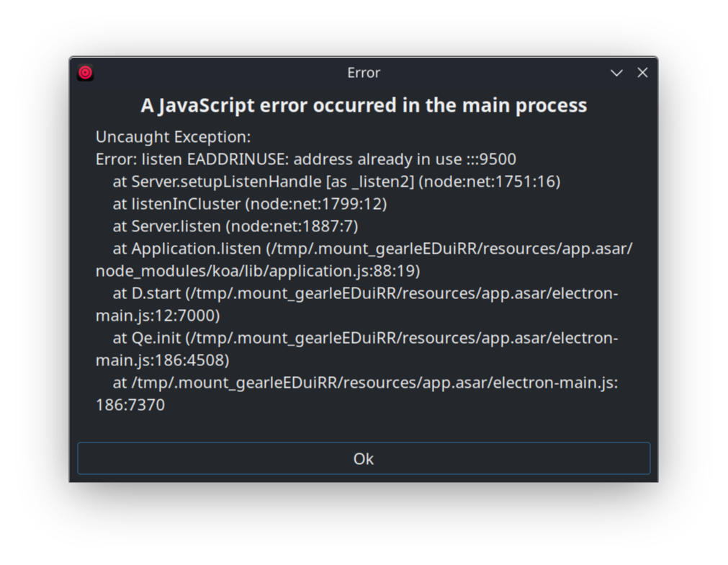Image resolution: width=728 pixels, height=565 pixels.
Task: Click the main.js:186:4508 text
Action: [163, 360]
